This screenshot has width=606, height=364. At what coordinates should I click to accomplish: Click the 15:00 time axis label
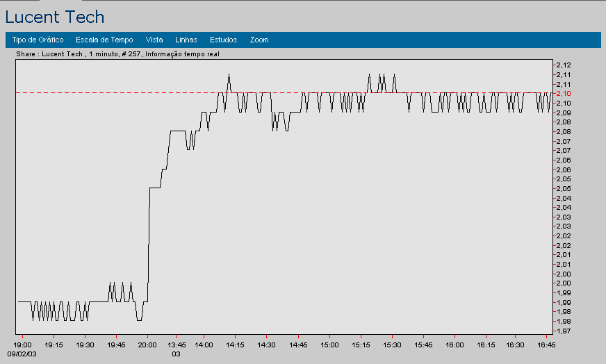click(329, 345)
